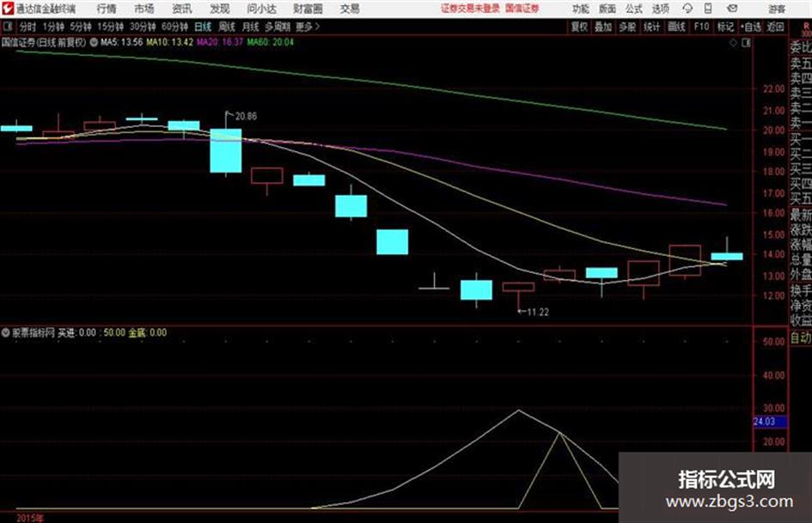Click the 返回 back button
Viewport: 812px width, 523px height.
point(775,27)
